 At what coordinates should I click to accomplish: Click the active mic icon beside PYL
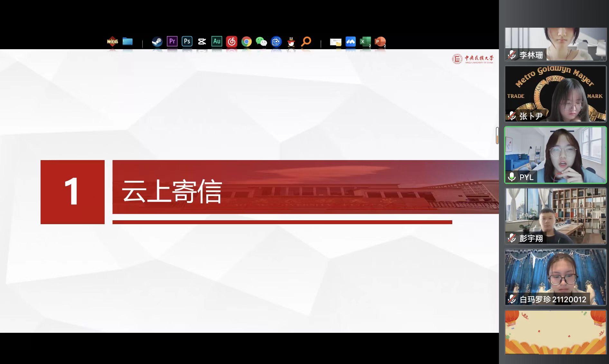[512, 177]
